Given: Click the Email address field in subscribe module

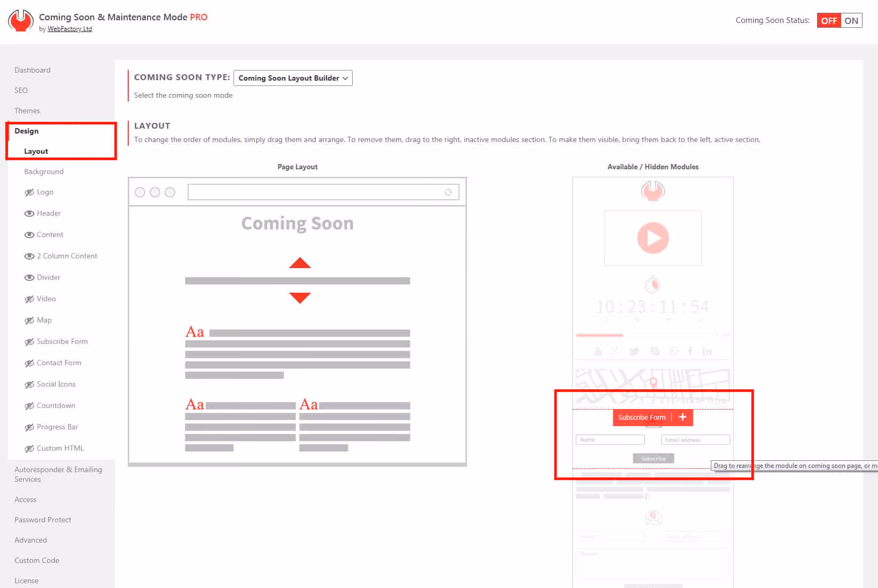Looking at the screenshot, I should click(695, 440).
